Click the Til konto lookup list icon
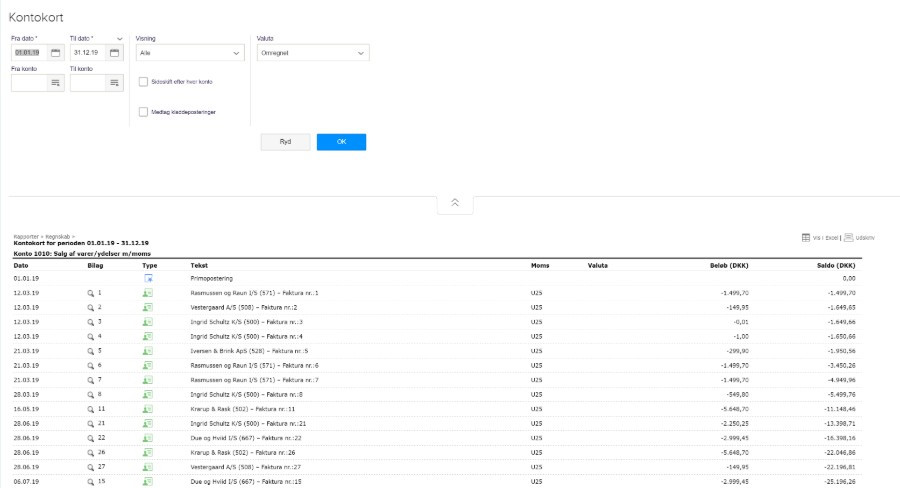Screen dimensions: 900x488 click(x=115, y=84)
